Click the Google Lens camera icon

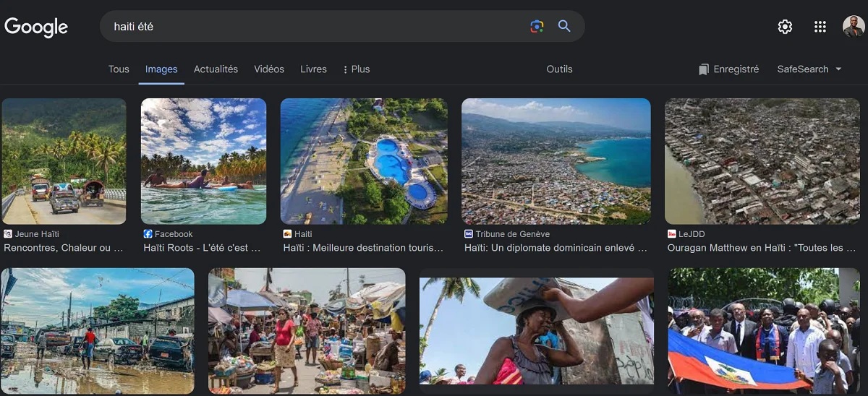coord(536,27)
